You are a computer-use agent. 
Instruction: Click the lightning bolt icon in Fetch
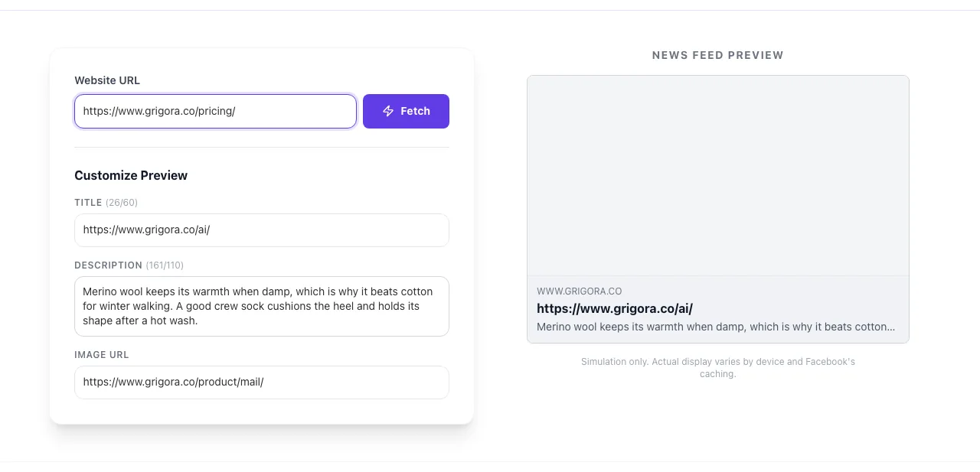click(x=388, y=111)
